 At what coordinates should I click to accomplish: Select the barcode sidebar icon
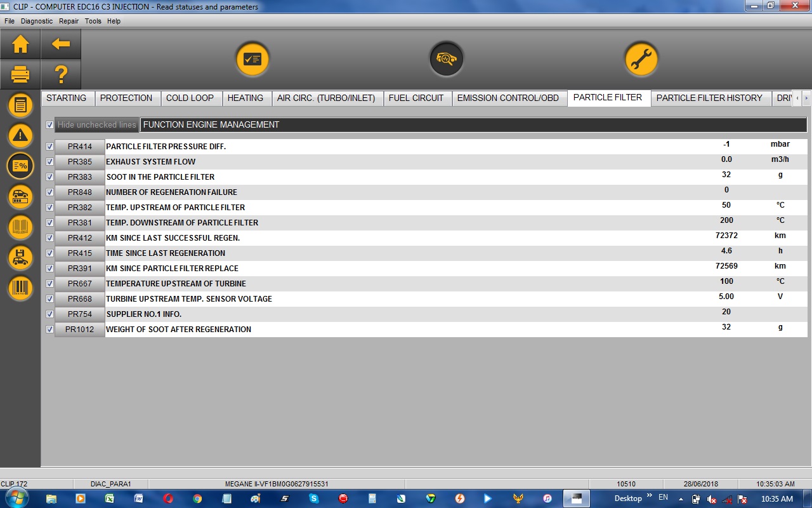[20, 288]
